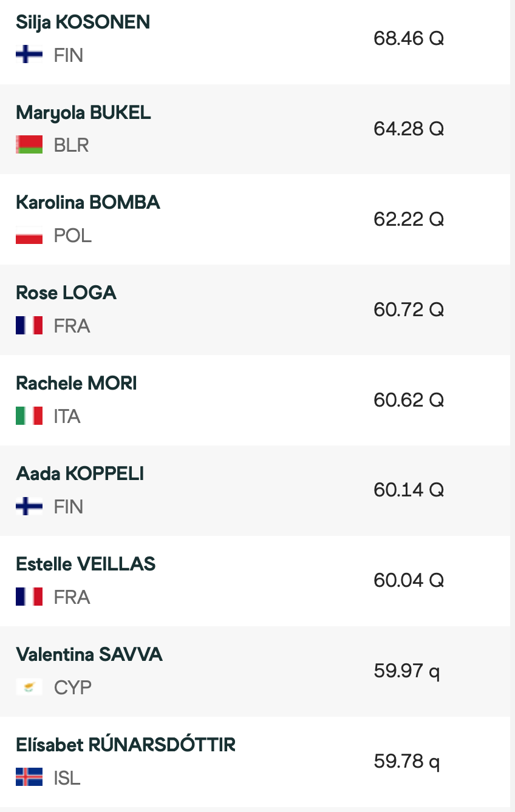515x812 pixels.
Task: Open Rose LOGA's athlete profile
Action: tap(66, 293)
